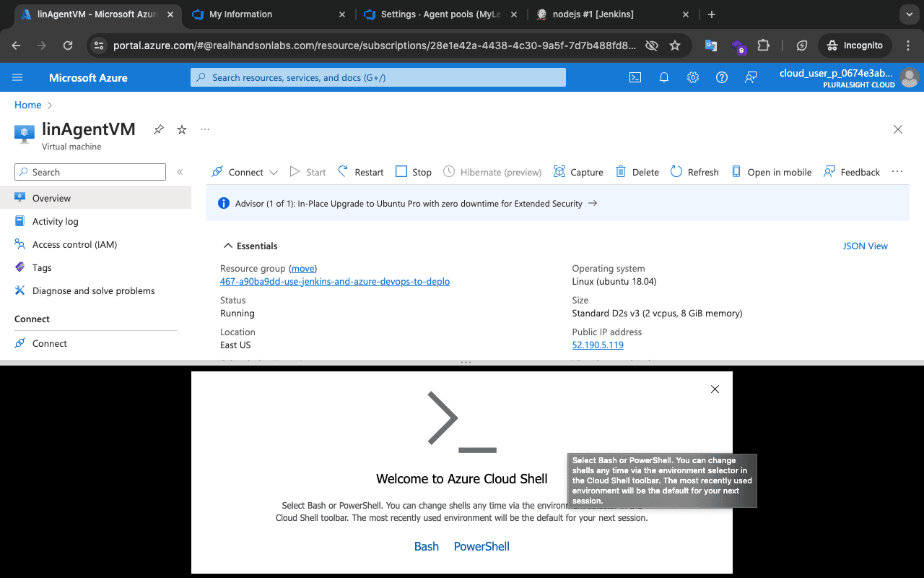Open the toolbar overflow ellipsis after Feedback
The height and width of the screenshot is (578, 924).
[x=897, y=172]
